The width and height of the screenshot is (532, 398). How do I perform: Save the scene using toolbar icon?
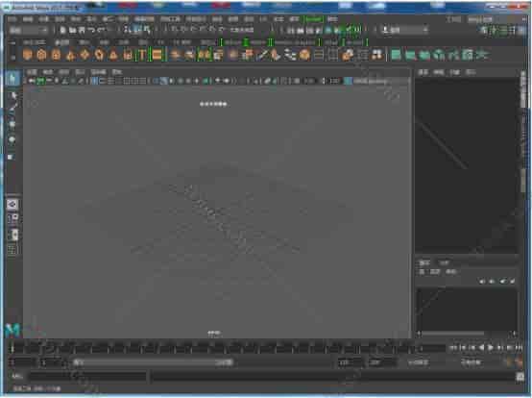tap(83, 30)
